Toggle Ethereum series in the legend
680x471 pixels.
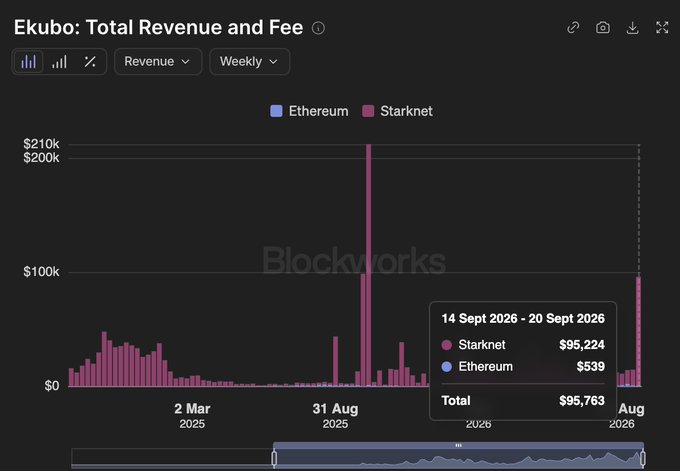click(x=309, y=111)
